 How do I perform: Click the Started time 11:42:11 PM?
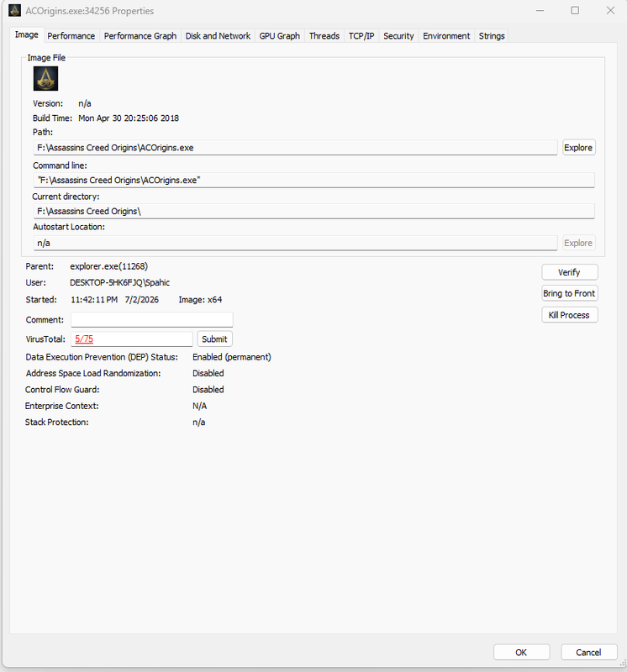pos(94,300)
